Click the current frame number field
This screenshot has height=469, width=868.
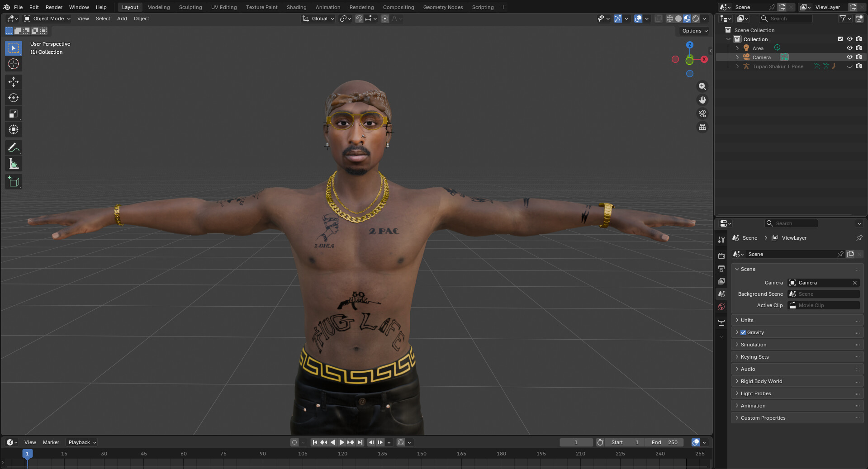[576, 442]
